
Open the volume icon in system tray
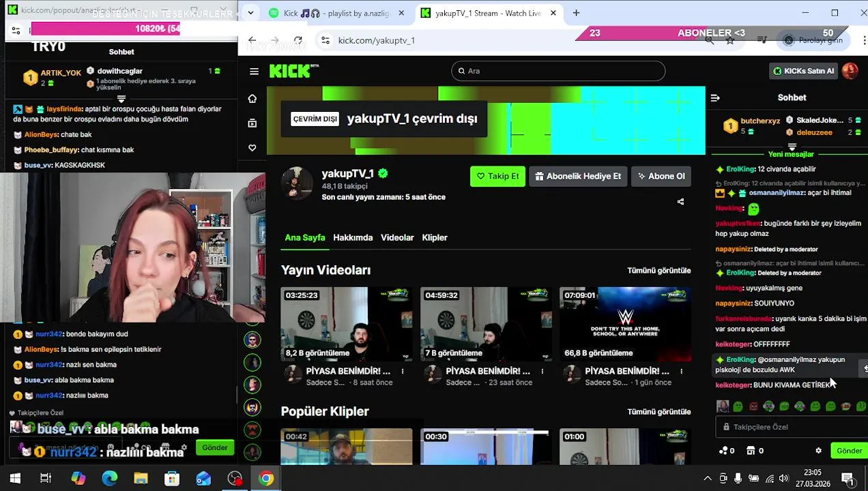[783, 479]
